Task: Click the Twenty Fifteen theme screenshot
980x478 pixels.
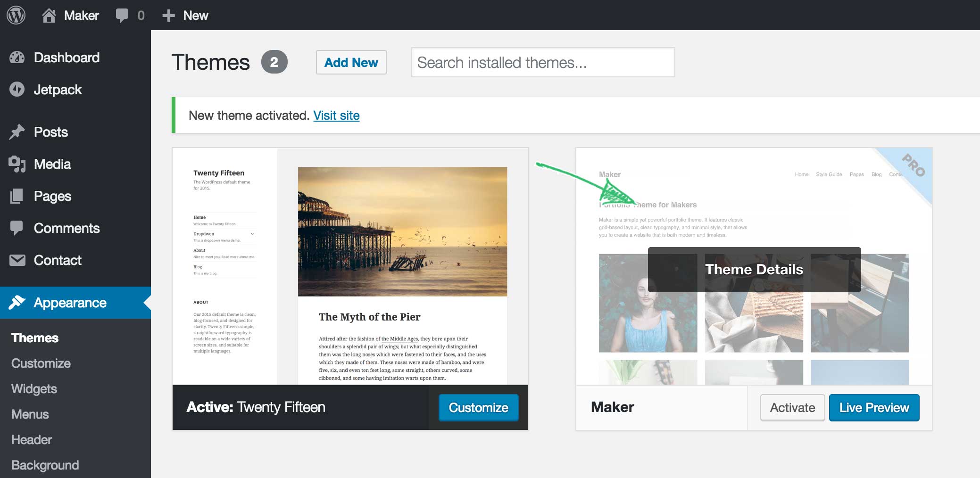Action: point(350,266)
